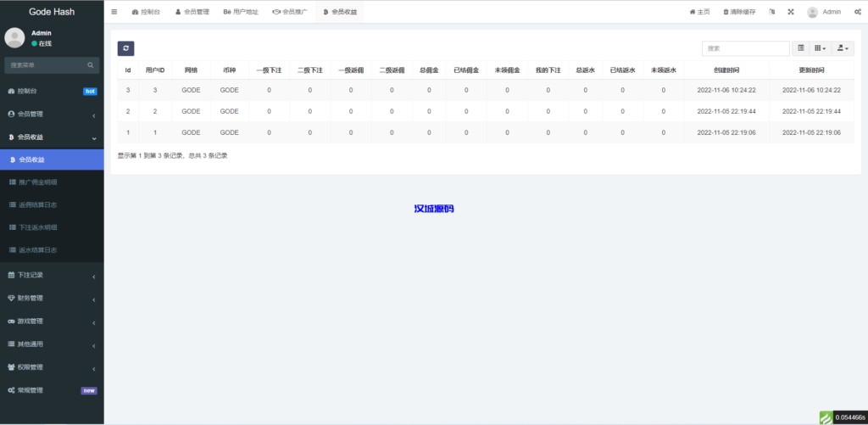The image size is (868, 425).
Task: Click the green icon in bottom-right corner
Action: pos(826,417)
